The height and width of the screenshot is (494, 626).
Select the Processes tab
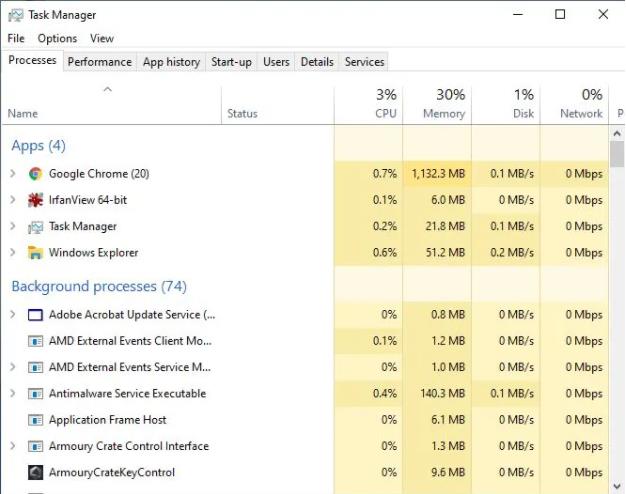[x=32, y=60]
